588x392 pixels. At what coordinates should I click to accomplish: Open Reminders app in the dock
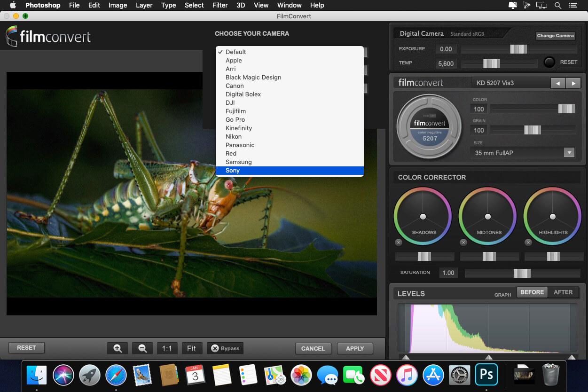[248, 375]
